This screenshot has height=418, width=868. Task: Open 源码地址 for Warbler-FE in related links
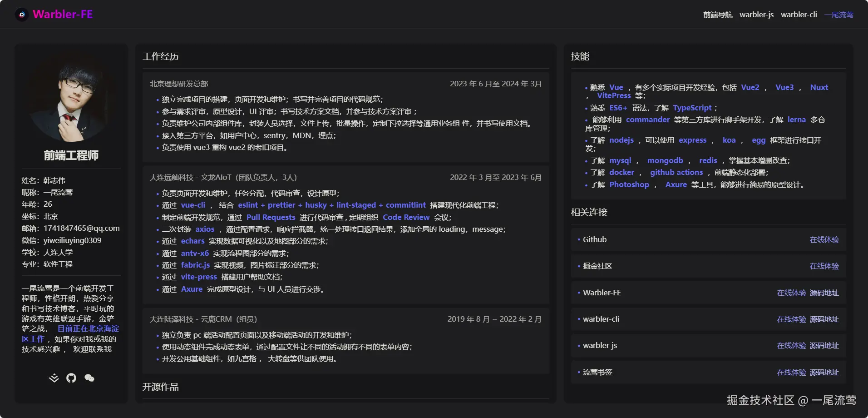824,293
